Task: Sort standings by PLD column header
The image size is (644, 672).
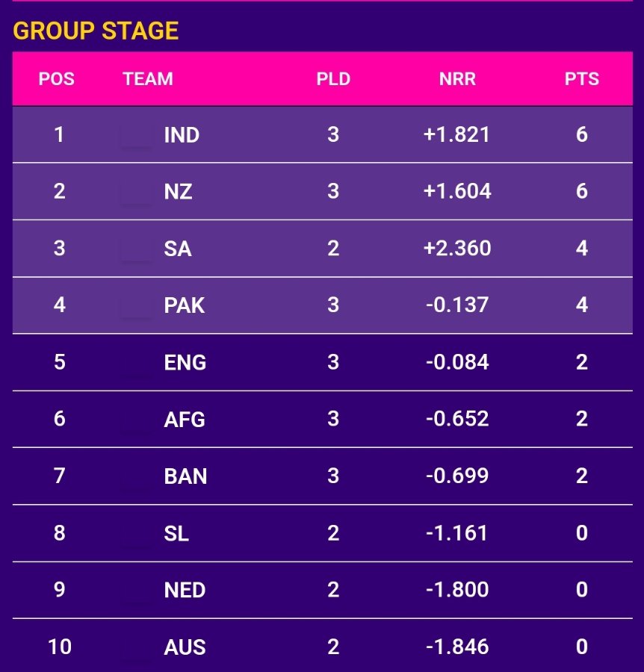Action: click(x=333, y=79)
